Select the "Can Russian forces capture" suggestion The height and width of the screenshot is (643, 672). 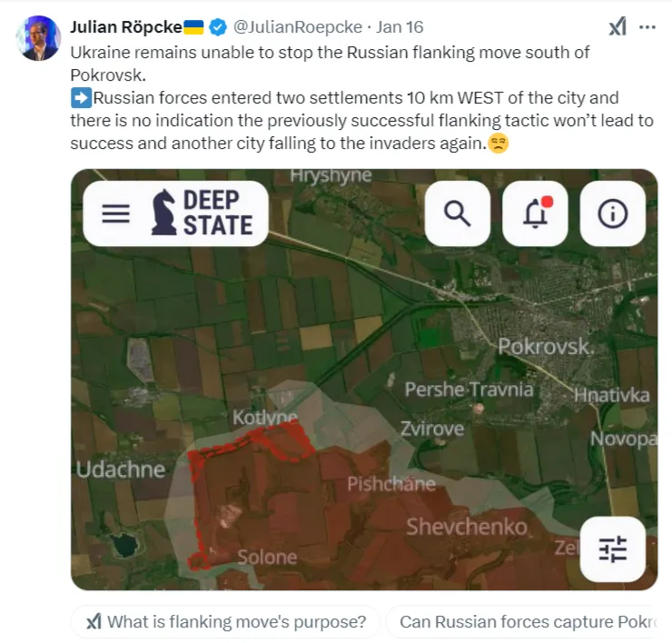click(522, 621)
